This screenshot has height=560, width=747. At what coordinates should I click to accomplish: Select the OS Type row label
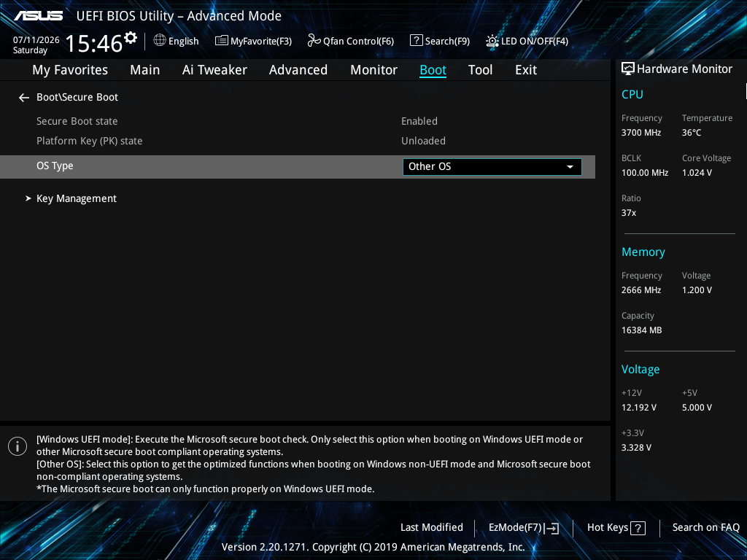(x=55, y=166)
